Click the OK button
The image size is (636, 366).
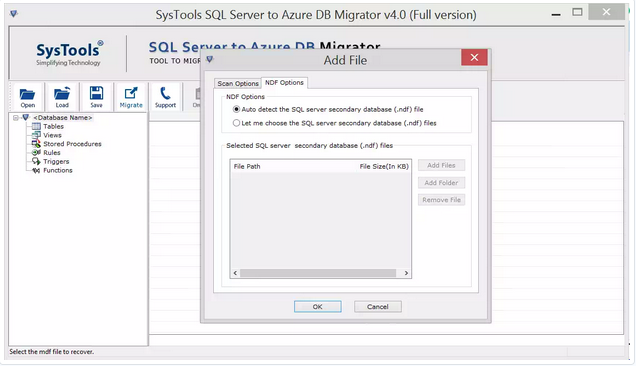[x=318, y=307]
